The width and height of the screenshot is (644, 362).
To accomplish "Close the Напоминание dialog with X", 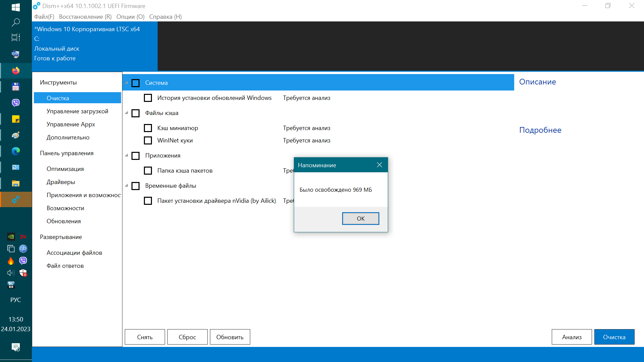I will [x=379, y=165].
